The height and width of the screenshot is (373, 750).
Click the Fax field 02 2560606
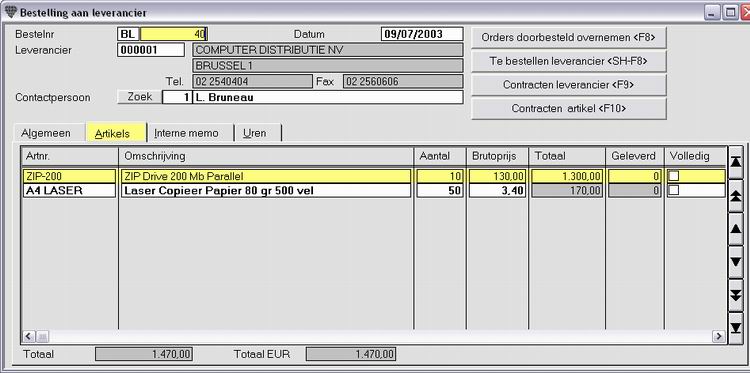pos(403,81)
